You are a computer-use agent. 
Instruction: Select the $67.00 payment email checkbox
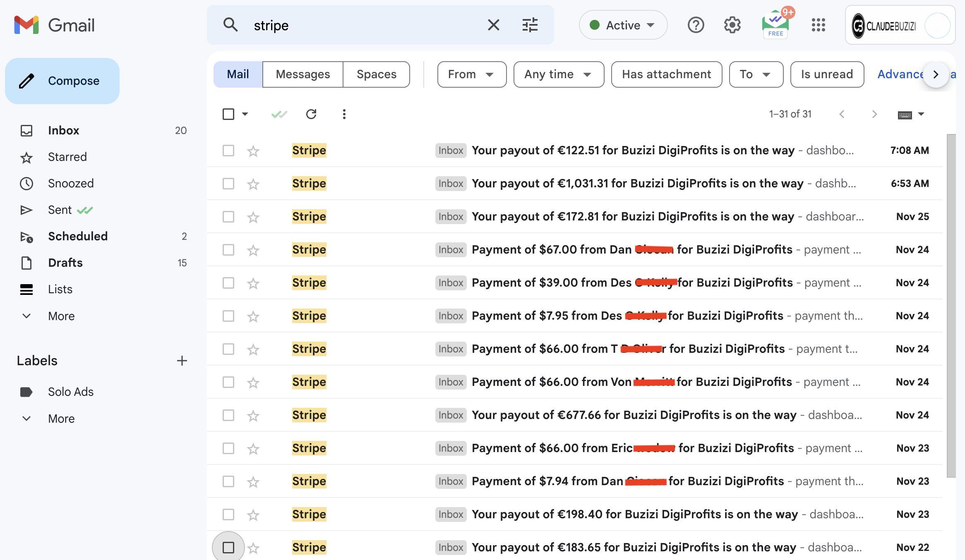[228, 250]
